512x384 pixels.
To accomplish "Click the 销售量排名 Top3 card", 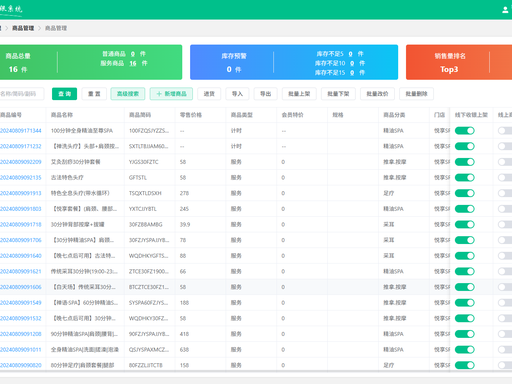I will pos(459,62).
